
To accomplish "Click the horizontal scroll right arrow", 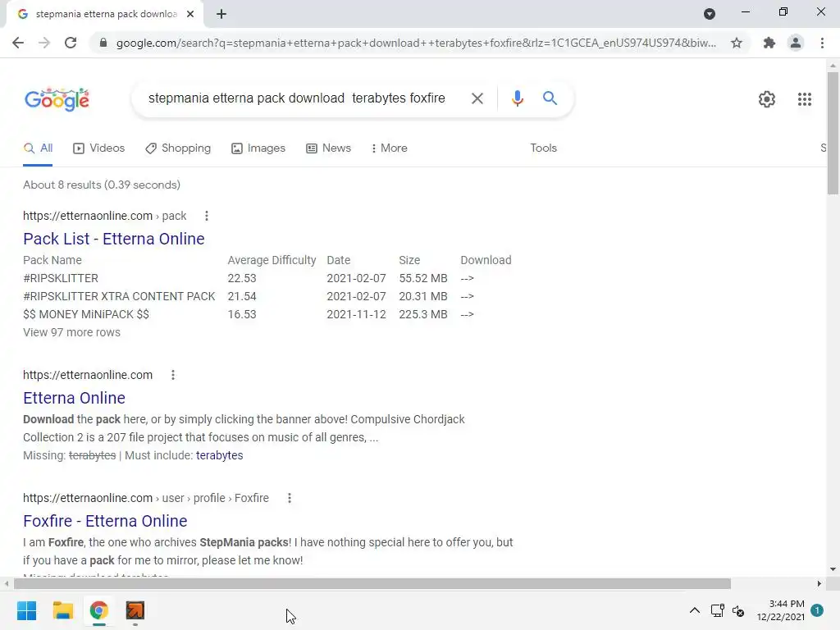I will (x=819, y=583).
